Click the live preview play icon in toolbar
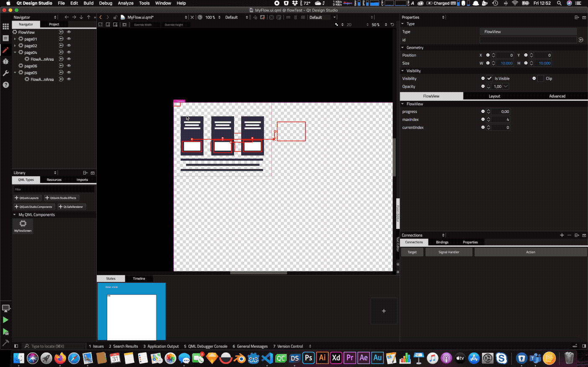 200,17
